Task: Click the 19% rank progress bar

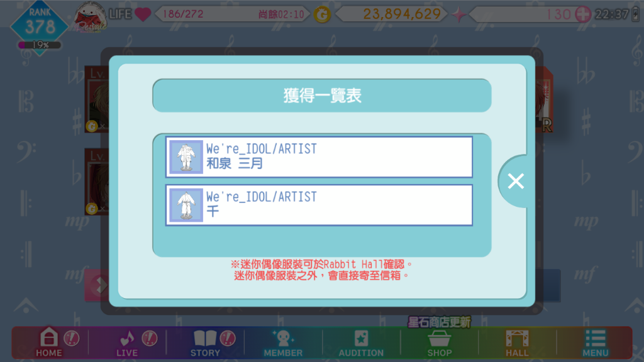Action: (40, 45)
